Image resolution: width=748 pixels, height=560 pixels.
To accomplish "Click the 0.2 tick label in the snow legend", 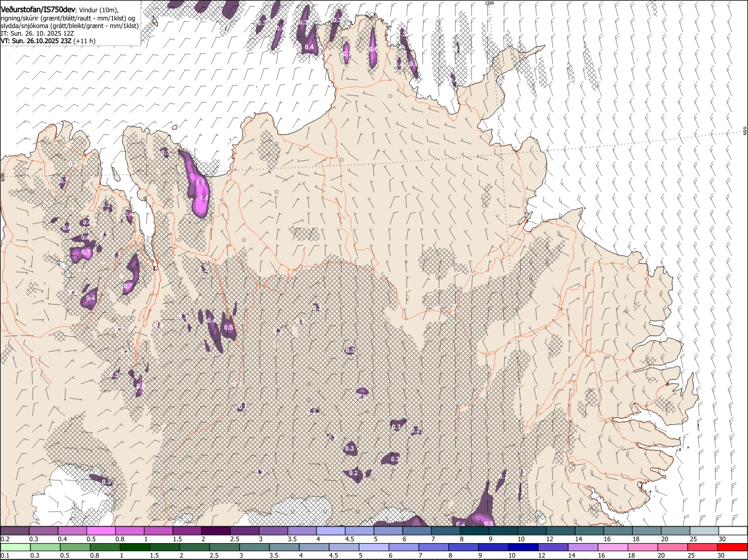I will (x=5, y=538).
